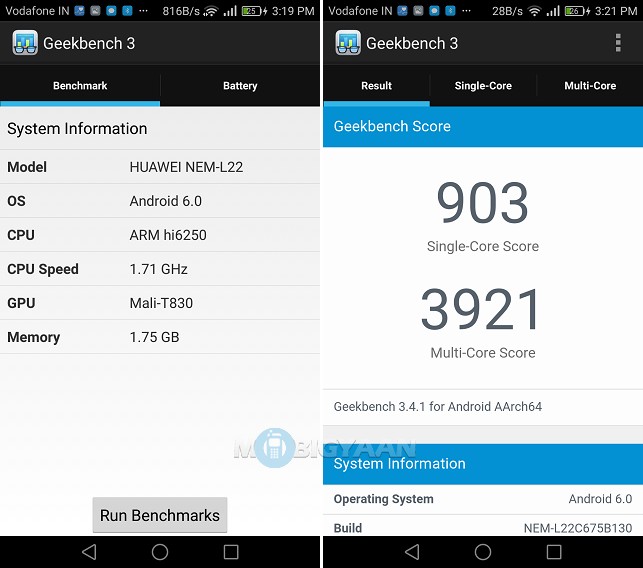Tap the signal strength bars on left screen
643x568 pixels.
click(x=230, y=11)
